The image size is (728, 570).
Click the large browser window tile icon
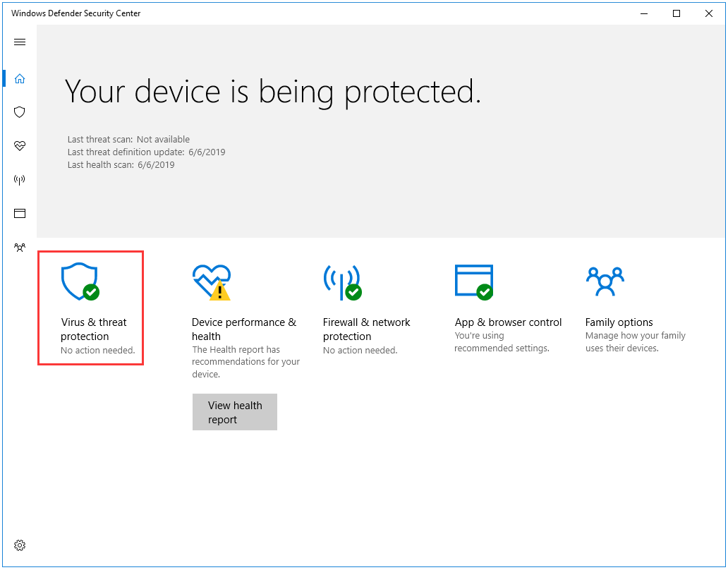point(474,282)
